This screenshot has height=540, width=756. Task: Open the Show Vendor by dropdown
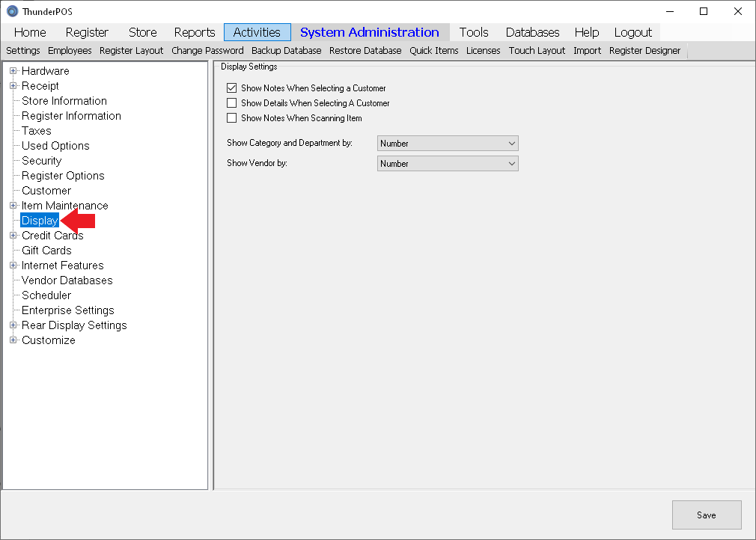pos(448,164)
